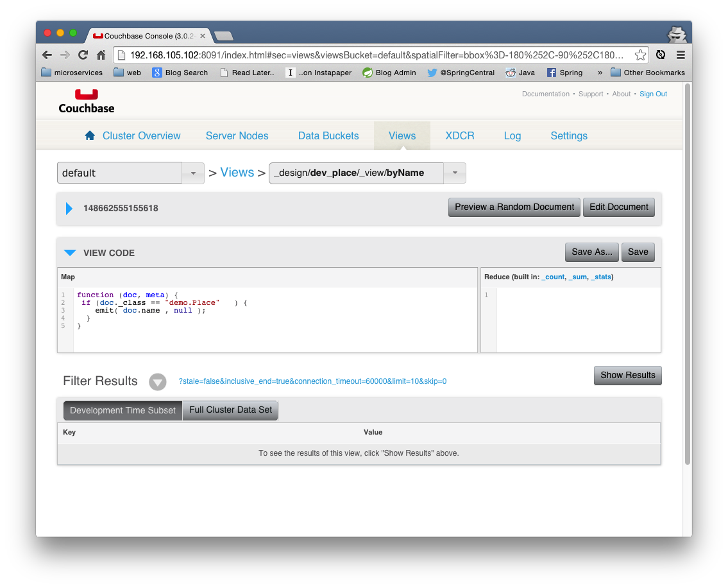
Task: Click the Cluster Overview home icon
Action: 90,135
